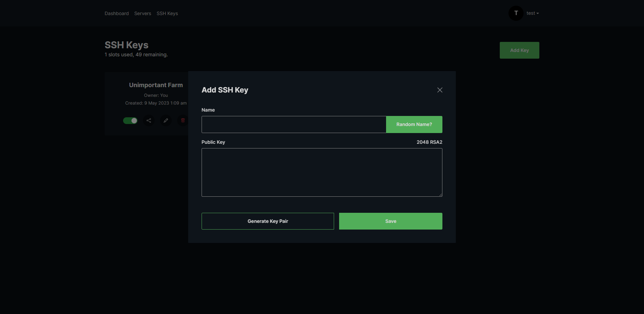Click the Generate Key Pair button
Viewport: 644px width, 314px height.
(267, 221)
